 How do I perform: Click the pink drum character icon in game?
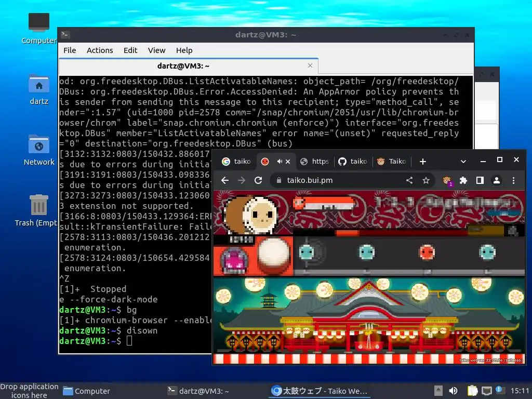coord(234,260)
